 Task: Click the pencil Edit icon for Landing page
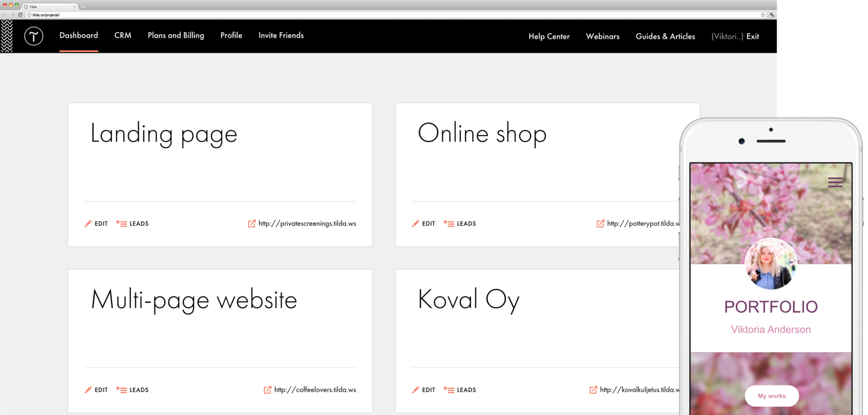88,224
